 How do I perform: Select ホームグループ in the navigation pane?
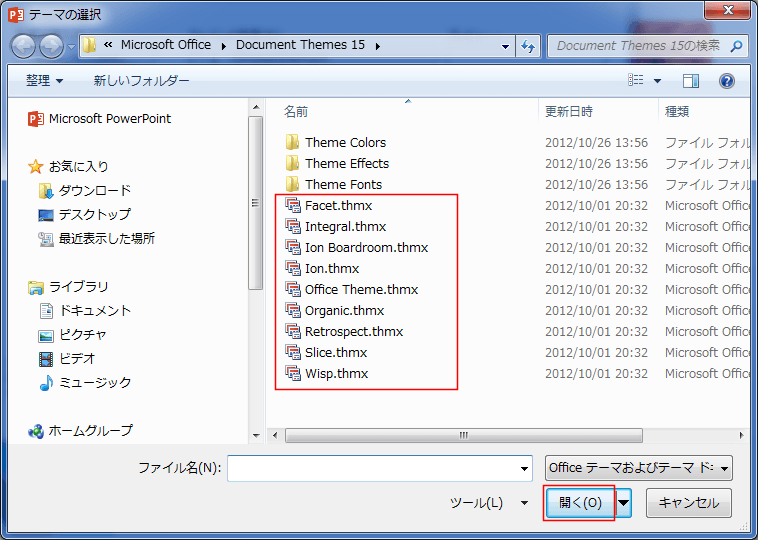80,431
